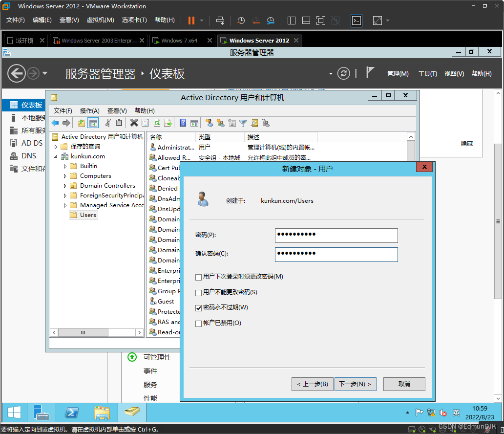Revert the VM to the previous snapshot
Image resolution: width=504 pixels, height=434 pixels.
point(256,21)
